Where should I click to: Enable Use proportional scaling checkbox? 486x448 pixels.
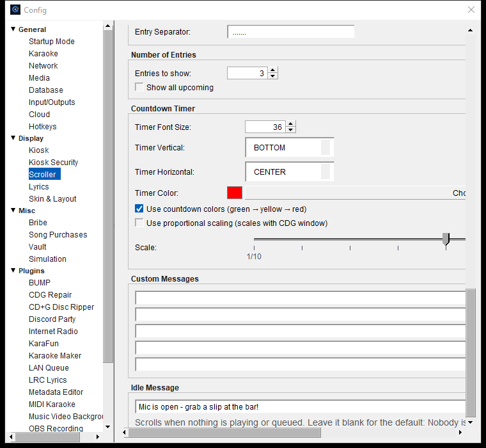(x=139, y=223)
